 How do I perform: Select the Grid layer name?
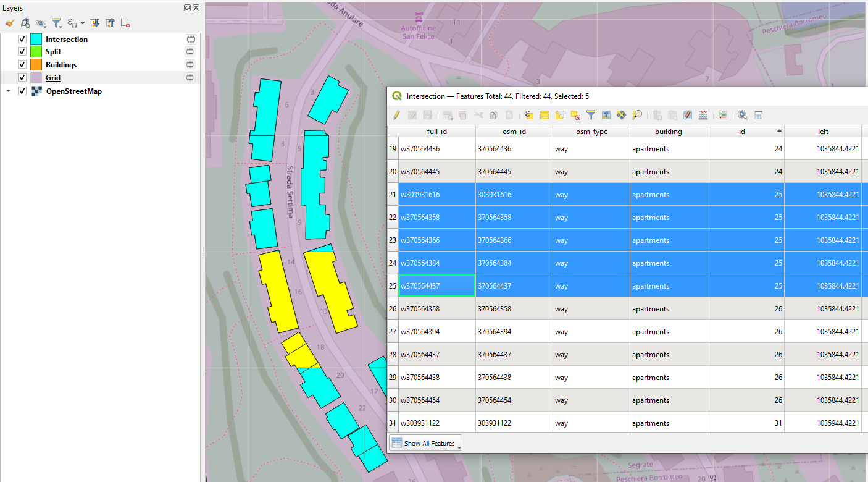53,77
